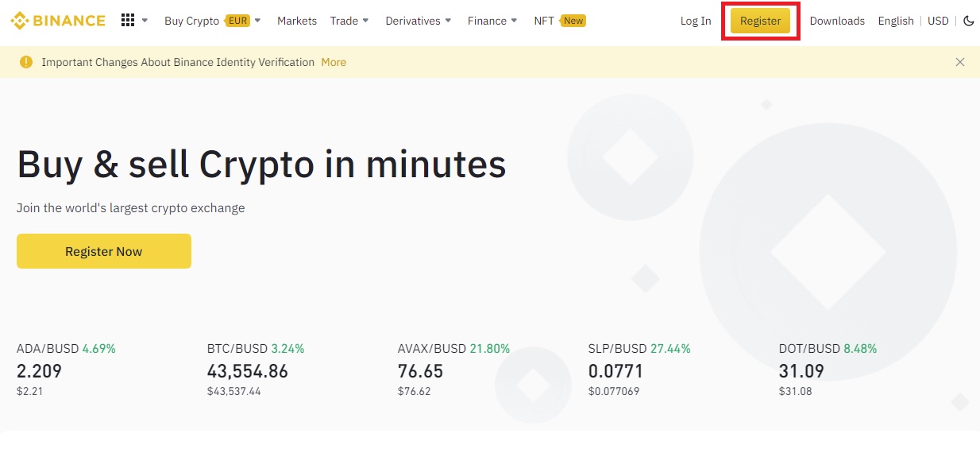This screenshot has height=453, width=980.
Task: Expand the Trade menu
Action: (x=349, y=21)
